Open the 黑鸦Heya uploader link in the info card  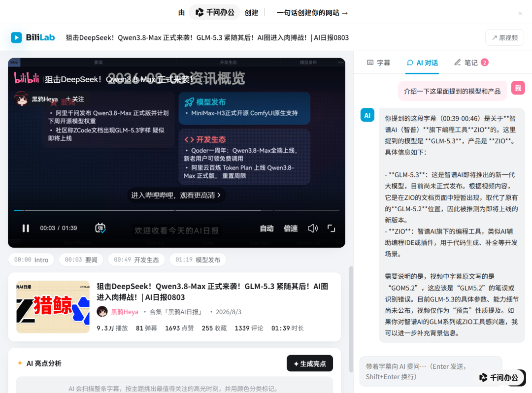pyautogui.click(x=125, y=312)
